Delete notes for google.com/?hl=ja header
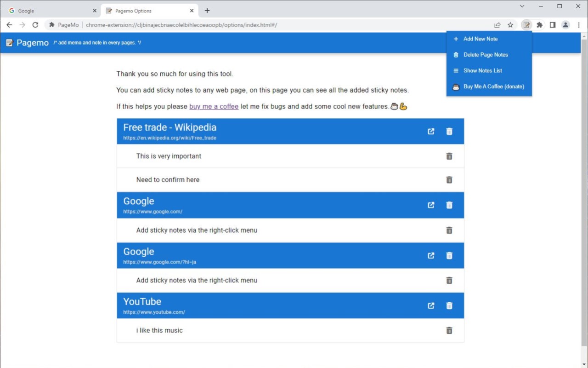 click(x=449, y=255)
